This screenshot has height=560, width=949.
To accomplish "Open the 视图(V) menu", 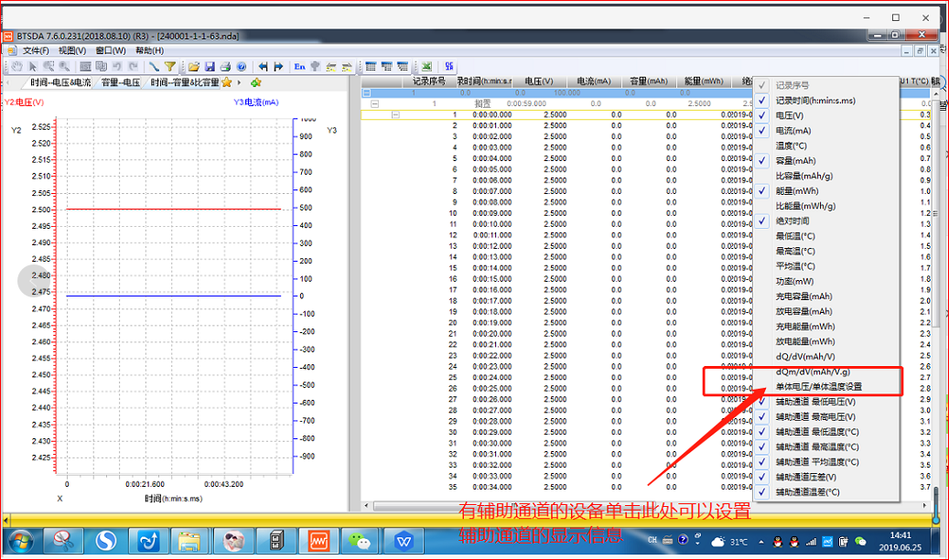I will click(72, 51).
